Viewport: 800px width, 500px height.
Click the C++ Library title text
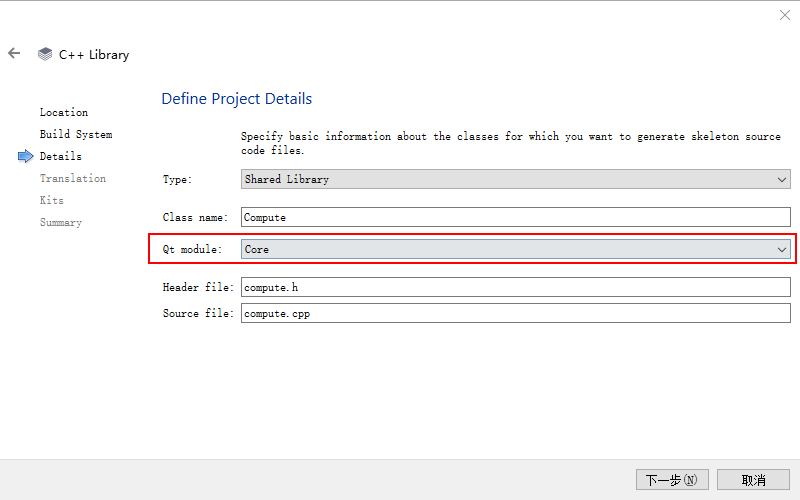coord(94,55)
